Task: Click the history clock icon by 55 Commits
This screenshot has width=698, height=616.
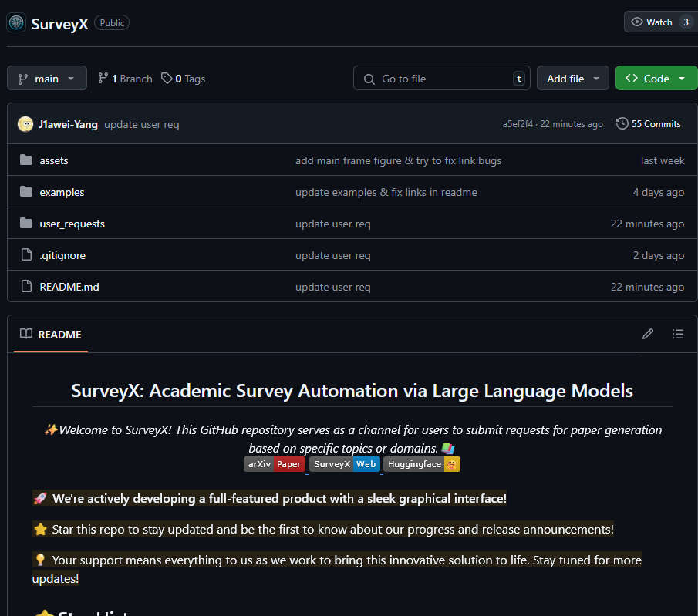Action: click(622, 123)
